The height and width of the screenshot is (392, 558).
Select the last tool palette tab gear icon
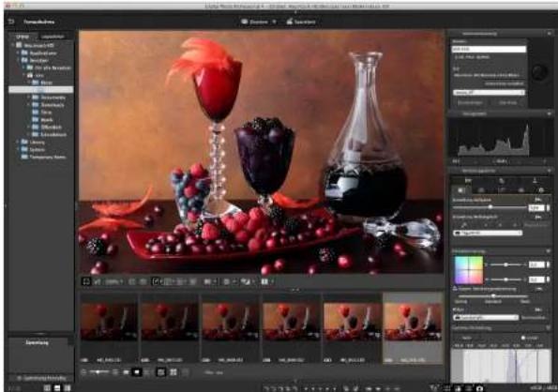541,190
